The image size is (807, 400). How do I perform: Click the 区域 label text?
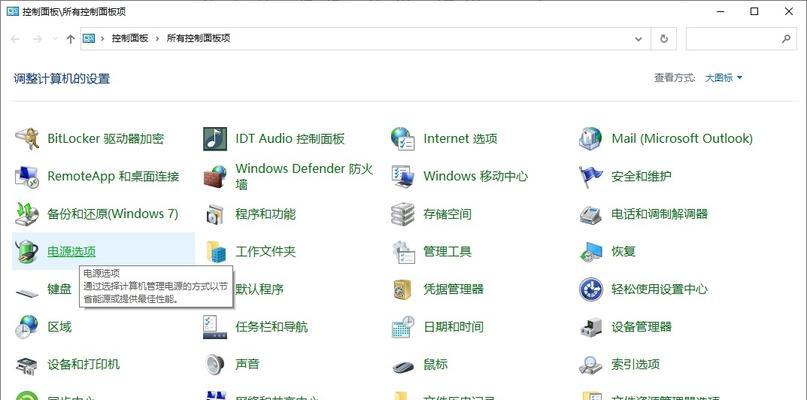coord(59,327)
